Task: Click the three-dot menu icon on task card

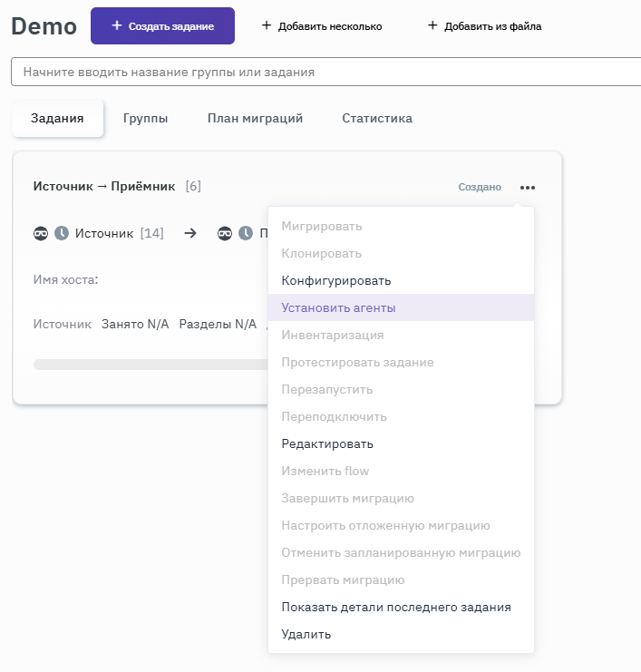Action: [x=528, y=188]
